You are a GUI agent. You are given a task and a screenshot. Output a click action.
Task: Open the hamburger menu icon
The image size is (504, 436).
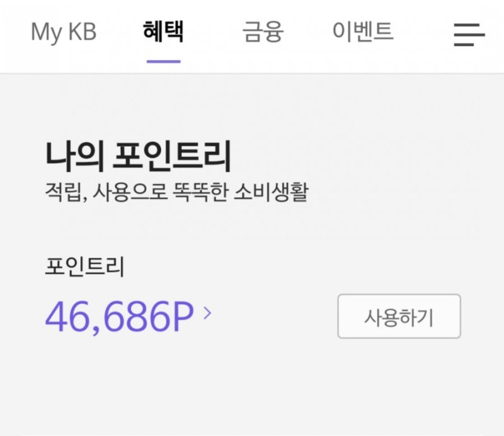point(469,35)
